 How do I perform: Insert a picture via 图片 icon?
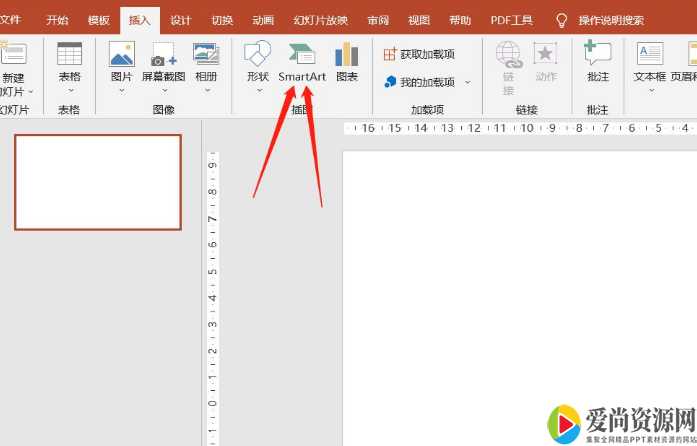[121, 61]
